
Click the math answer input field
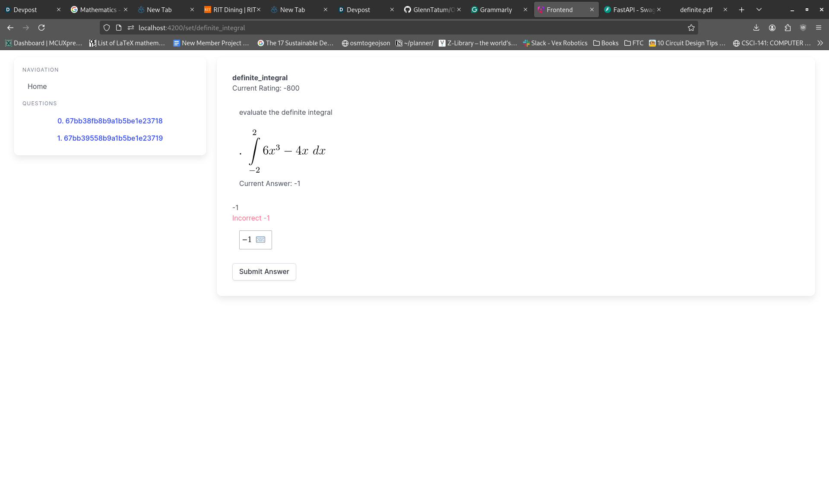[247, 239]
